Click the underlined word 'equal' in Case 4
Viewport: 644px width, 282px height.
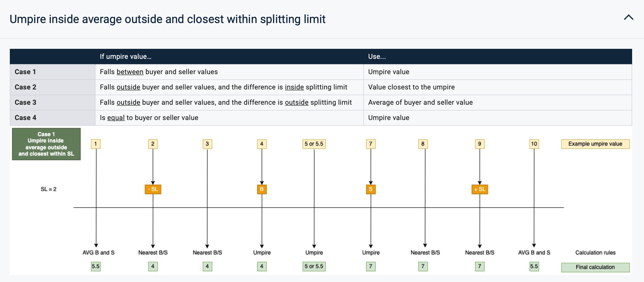point(116,118)
